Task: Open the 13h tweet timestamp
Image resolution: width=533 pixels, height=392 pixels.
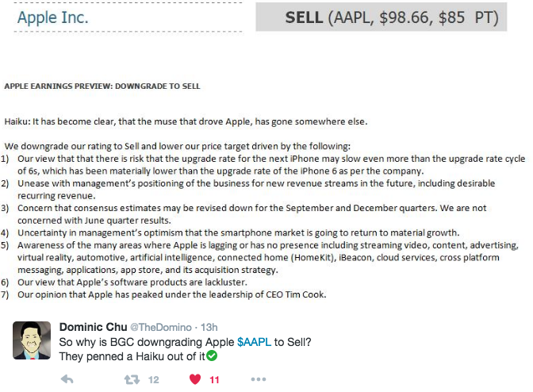Action: point(209,327)
